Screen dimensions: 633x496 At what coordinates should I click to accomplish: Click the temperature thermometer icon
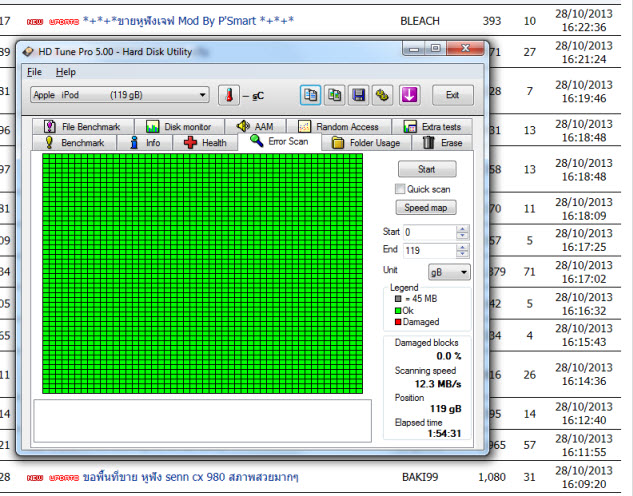click(229, 95)
